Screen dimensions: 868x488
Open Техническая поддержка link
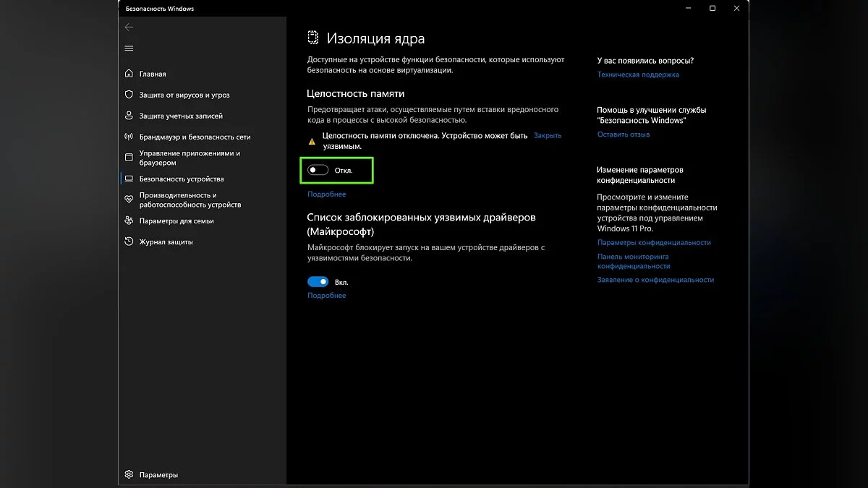tap(638, 74)
